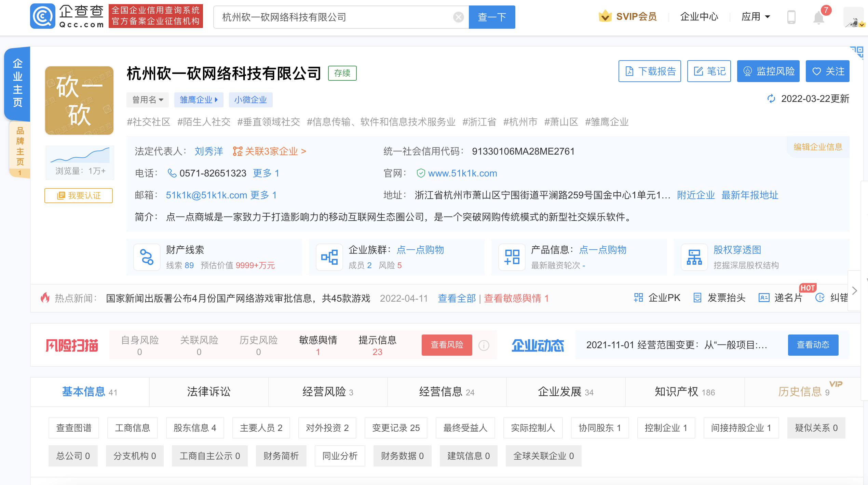Click the 最新年报地址 link
Screen dimensions: 868x485
(750, 195)
